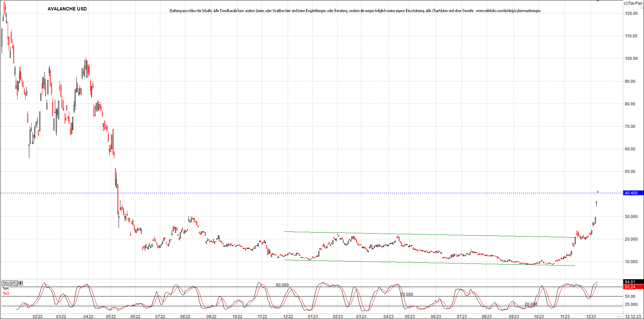Image resolution: width=644 pixels, height=319 pixels.
Task: Select the Sto(9/5) indicator label
Action: click(9, 283)
